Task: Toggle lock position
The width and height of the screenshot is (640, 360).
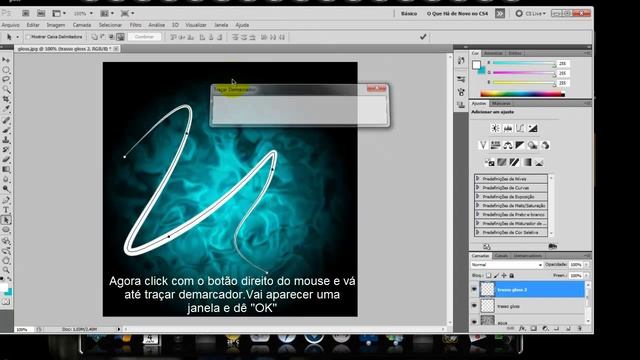Action: pyautogui.click(x=504, y=276)
